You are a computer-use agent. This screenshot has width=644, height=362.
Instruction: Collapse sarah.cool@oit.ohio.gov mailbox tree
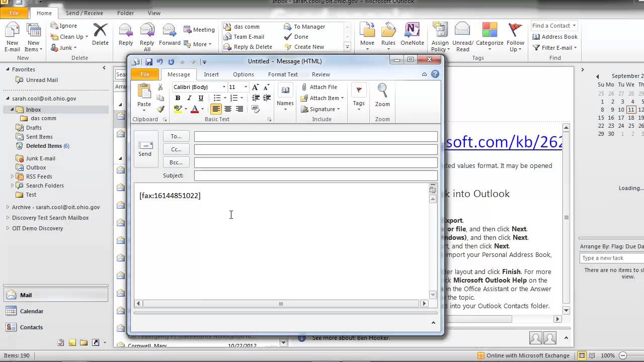(8, 99)
